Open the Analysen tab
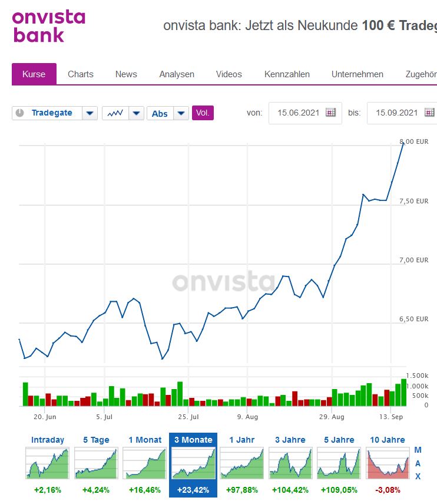The image size is (437, 504). [177, 74]
